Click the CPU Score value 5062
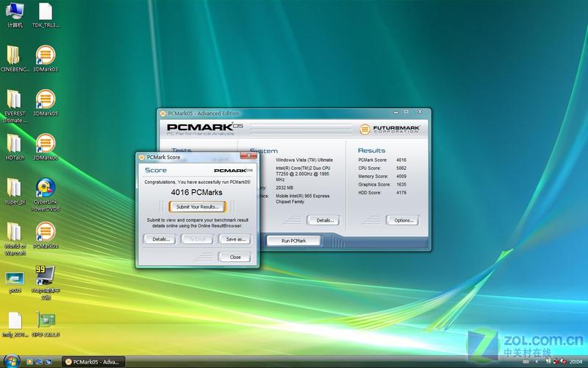Image resolution: width=588 pixels, height=368 pixels. 401,169
